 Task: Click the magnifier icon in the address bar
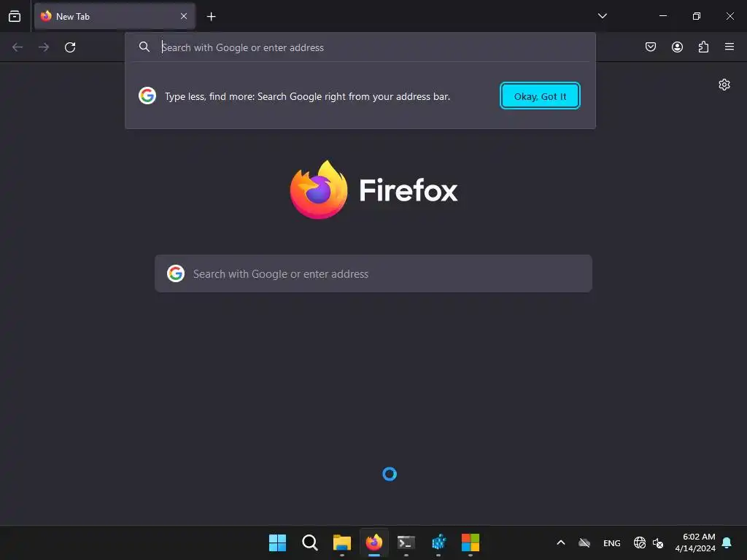[144, 47]
